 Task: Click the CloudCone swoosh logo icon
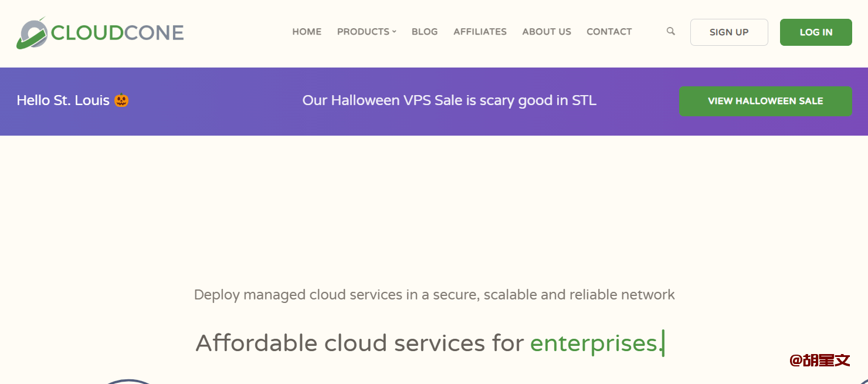point(32,33)
